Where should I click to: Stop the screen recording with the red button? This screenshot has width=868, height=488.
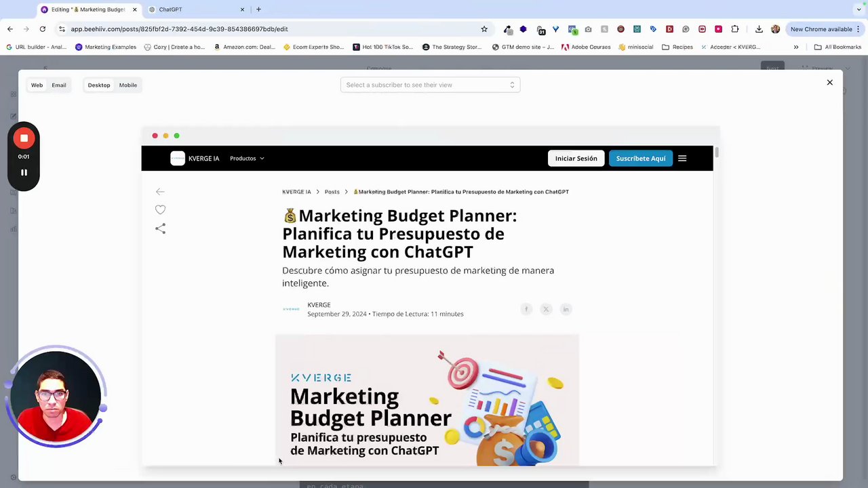[24, 138]
